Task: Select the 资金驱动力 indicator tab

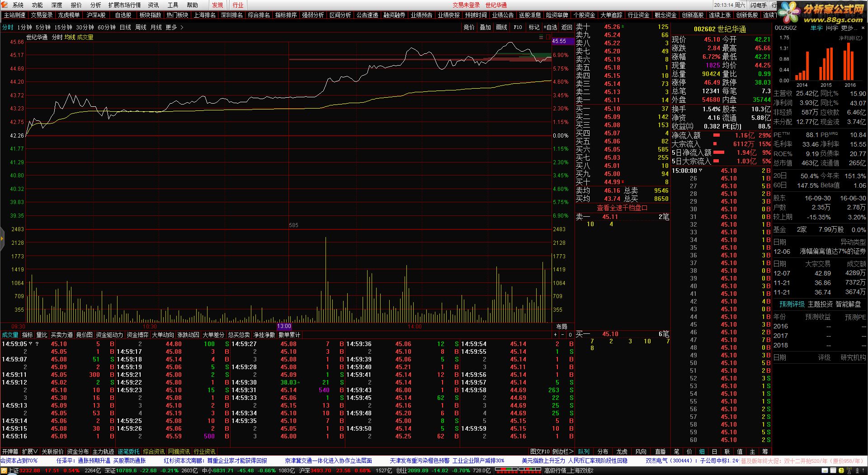Action: (x=109, y=335)
